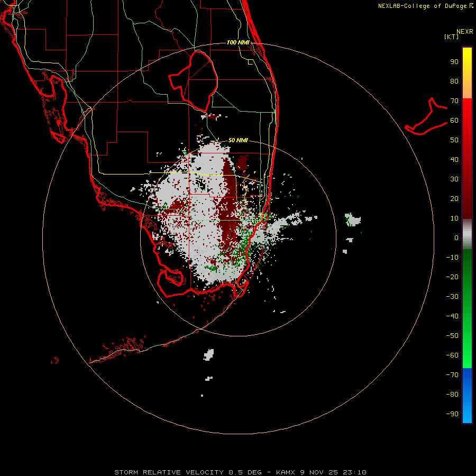This screenshot has width=476, height=476.
Task: Click the -90 value on the velocity scale
Action: point(452,414)
